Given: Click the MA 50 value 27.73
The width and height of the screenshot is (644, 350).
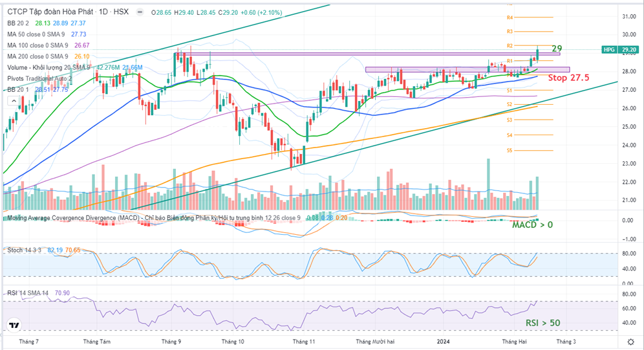Looking at the screenshot, I should click(x=79, y=34).
